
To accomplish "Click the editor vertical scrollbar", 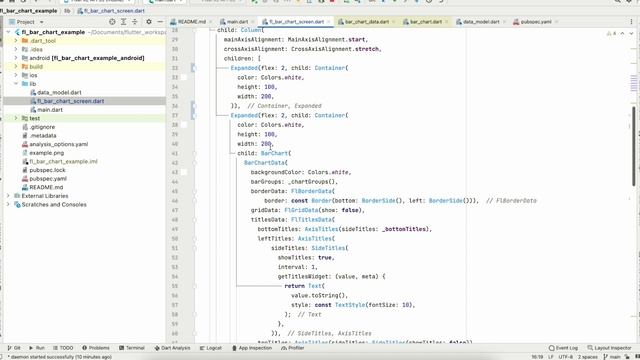I will (633, 145).
